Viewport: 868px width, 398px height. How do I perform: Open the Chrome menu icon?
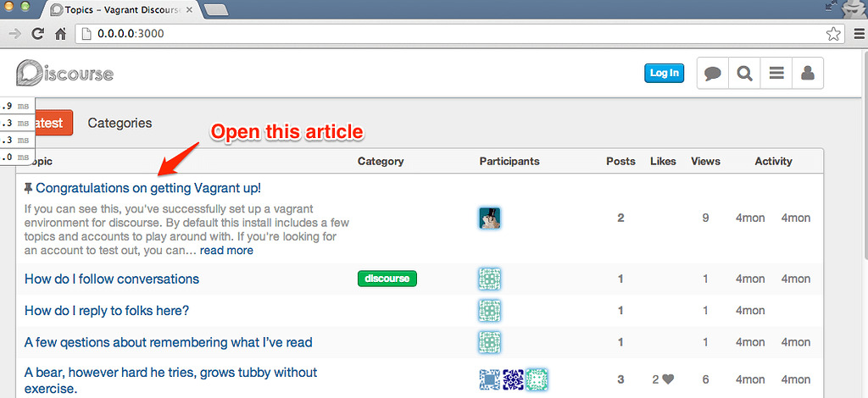pos(857,34)
